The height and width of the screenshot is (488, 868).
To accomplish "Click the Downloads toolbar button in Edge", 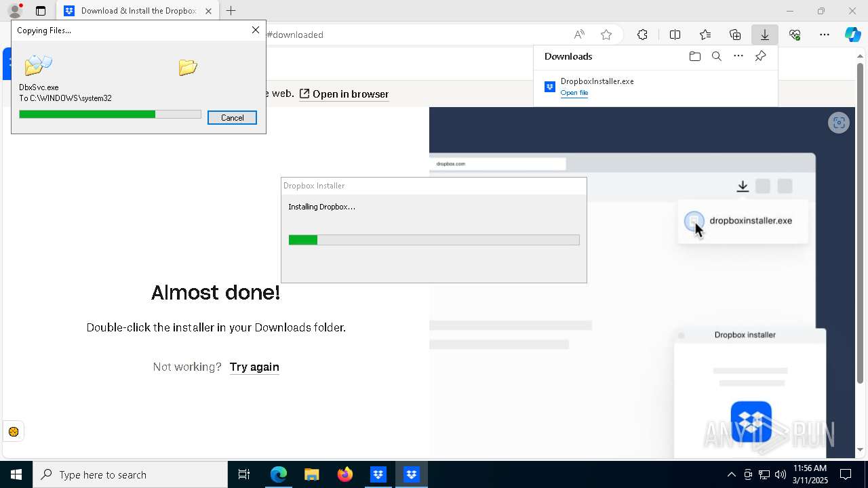I will click(x=764, y=35).
